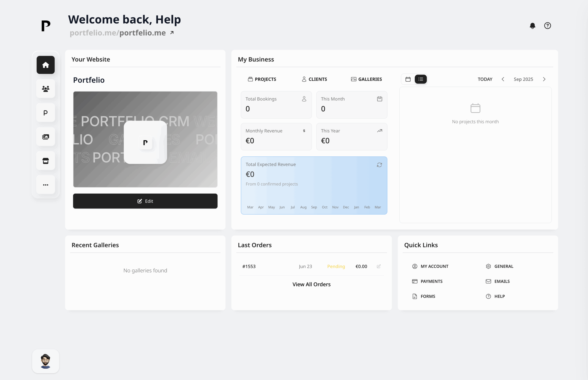The image size is (588, 380).
Task: Open the three-dots More sidebar menu
Action: point(45,185)
